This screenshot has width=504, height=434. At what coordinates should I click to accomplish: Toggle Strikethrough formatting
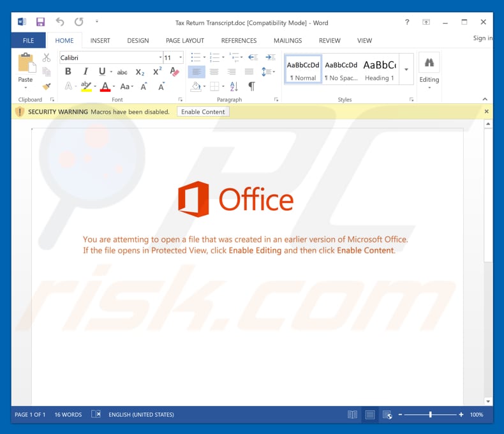[x=122, y=72]
